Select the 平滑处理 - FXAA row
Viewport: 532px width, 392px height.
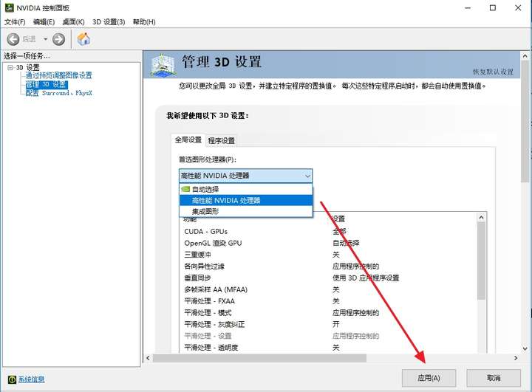point(328,301)
